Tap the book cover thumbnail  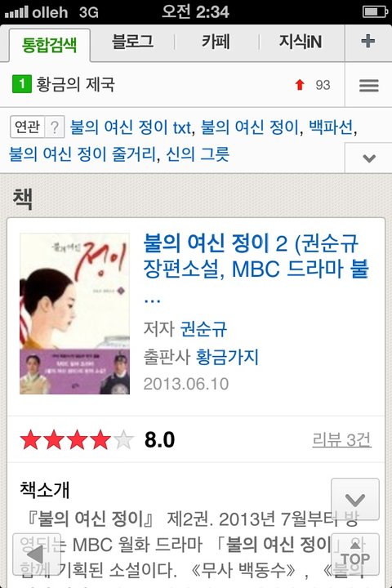(x=74, y=314)
